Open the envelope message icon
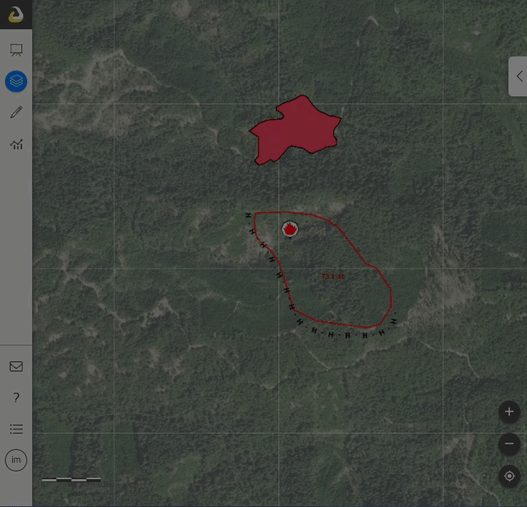Image resolution: width=527 pixels, height=507 pixels. [x=16, y=366]
